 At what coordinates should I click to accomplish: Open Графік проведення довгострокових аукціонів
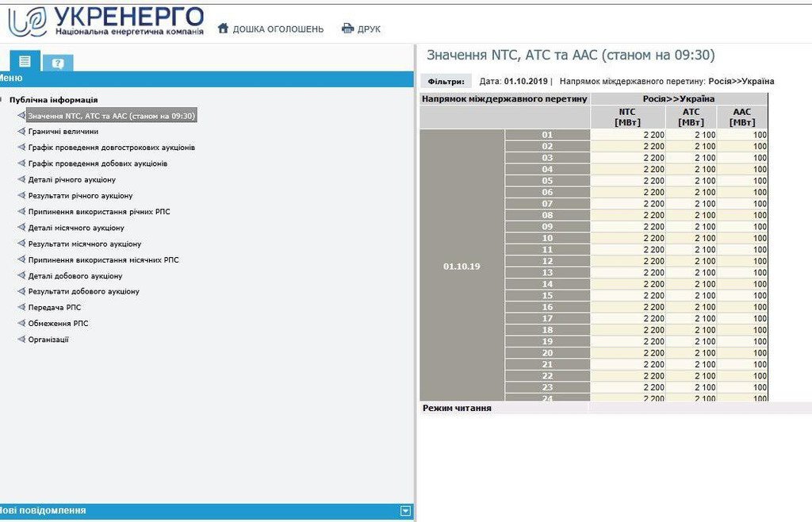(112, 148)
